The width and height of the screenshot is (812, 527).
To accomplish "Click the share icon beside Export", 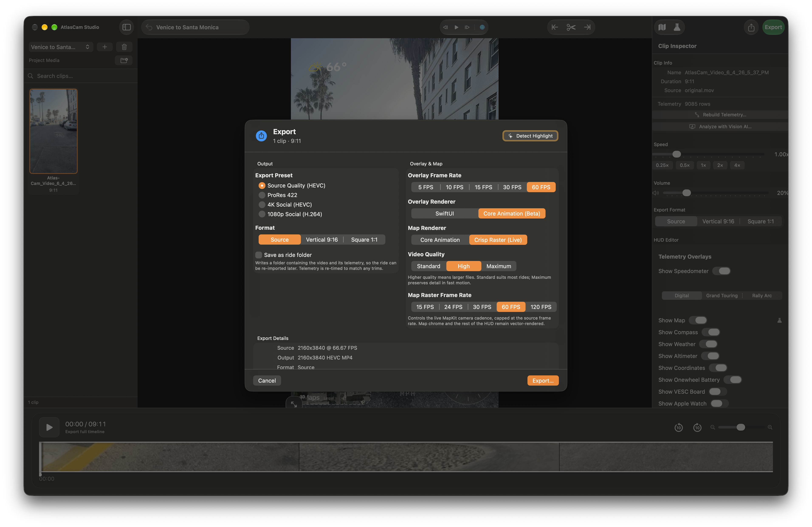I will [x=751, y=27].
